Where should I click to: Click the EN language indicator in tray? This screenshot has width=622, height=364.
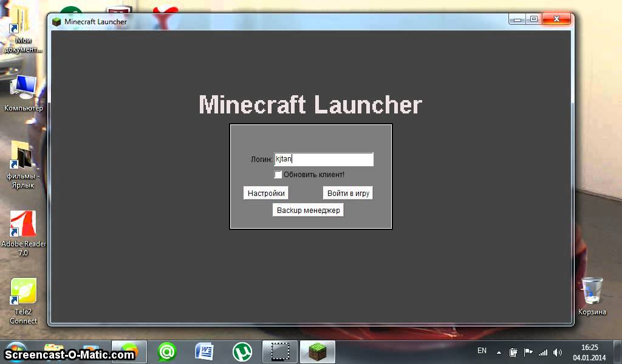point(482,351)
